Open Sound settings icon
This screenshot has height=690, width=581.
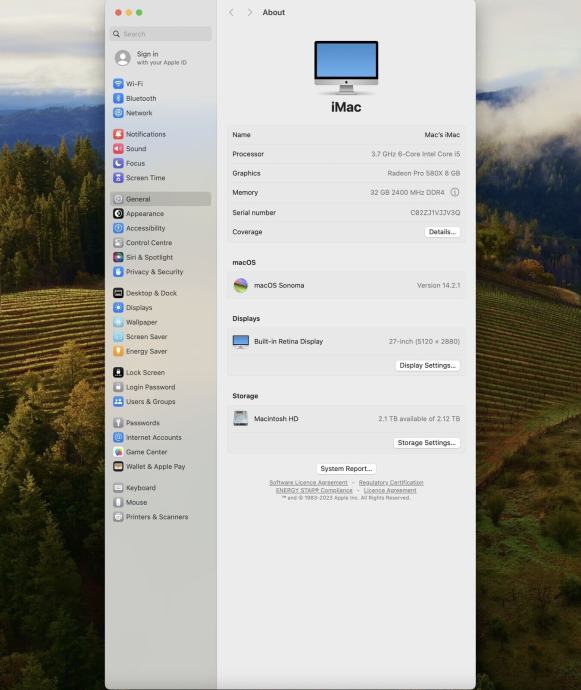pyautogui.click(x=118, y=148)
